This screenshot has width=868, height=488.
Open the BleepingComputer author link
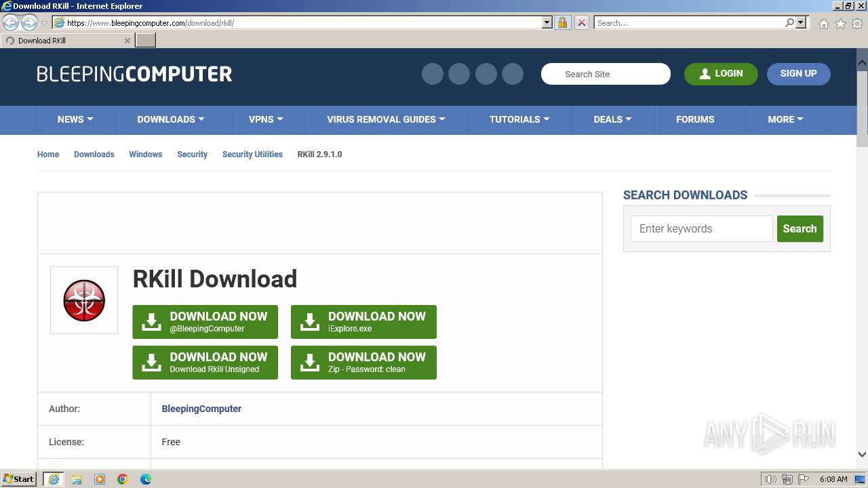(201, 409)
